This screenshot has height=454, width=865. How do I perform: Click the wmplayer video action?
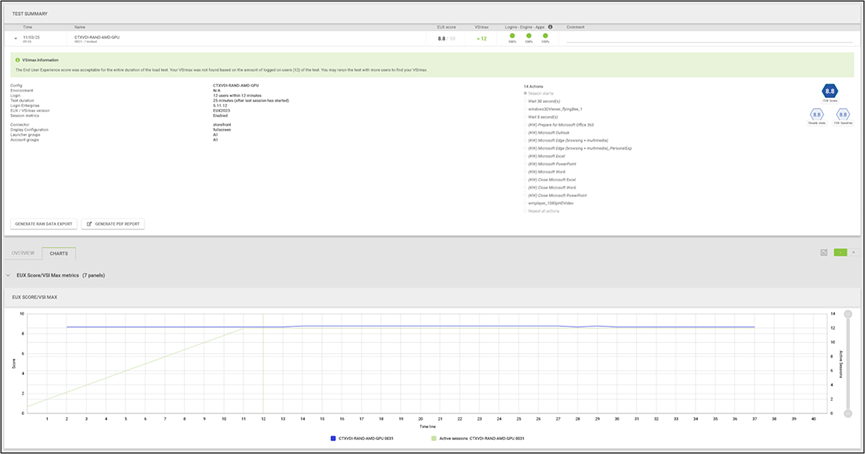point(551,203)
